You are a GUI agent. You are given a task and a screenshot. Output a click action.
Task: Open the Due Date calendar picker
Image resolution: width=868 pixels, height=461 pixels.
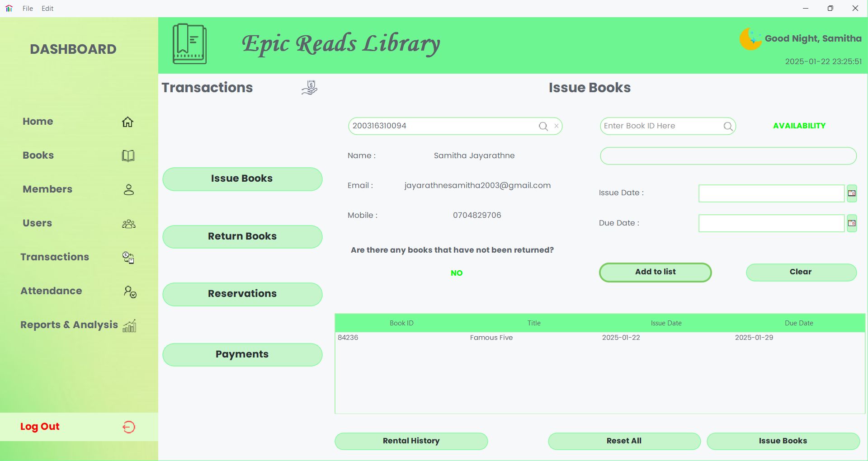click(x=852, y=223)
